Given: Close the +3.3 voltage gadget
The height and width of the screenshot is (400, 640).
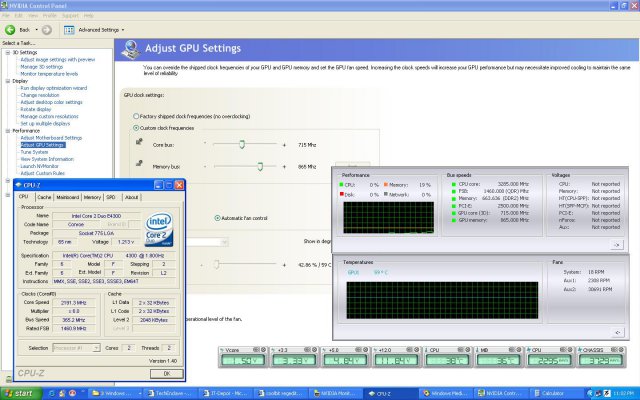Looking at the screenshot, I should pyautogui.click(x=314, y=350).
